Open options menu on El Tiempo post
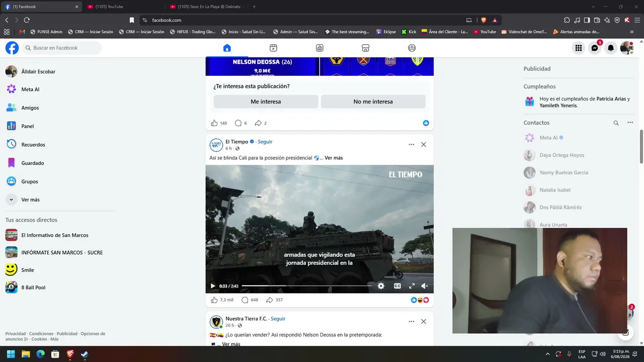 [412, 144]
